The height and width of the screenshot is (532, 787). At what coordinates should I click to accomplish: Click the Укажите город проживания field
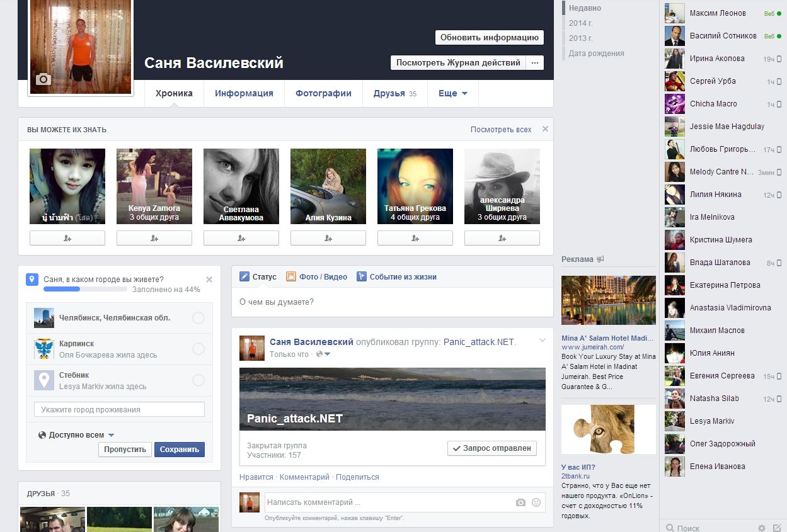[119, 409]
